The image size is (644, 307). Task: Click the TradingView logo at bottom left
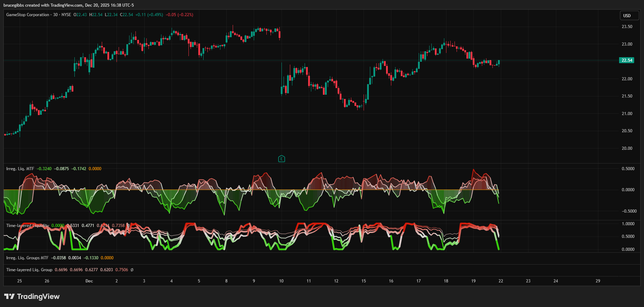pyautogui.click(x=32, y=296)
